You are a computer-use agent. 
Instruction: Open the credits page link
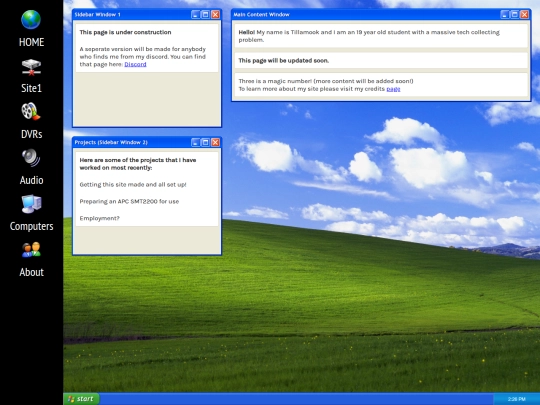click(x=393, y=89)
